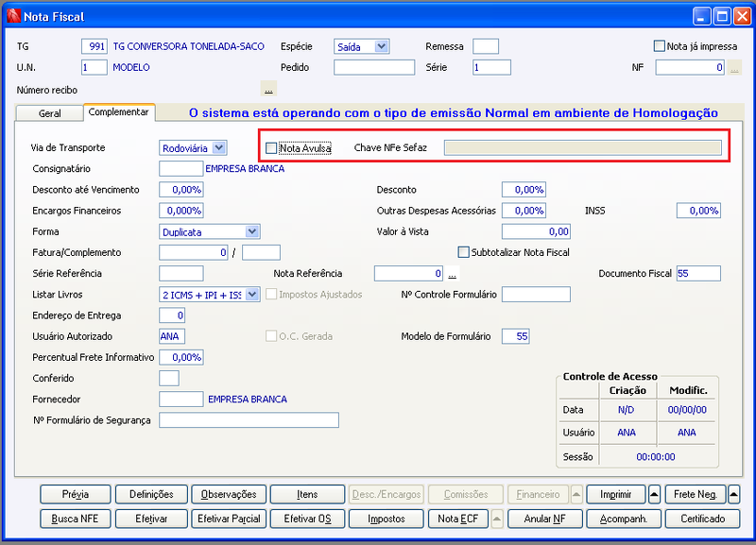Check the Nota Avulsa checkbox
This screenshot has height=545, width=756.
[271, 148]
